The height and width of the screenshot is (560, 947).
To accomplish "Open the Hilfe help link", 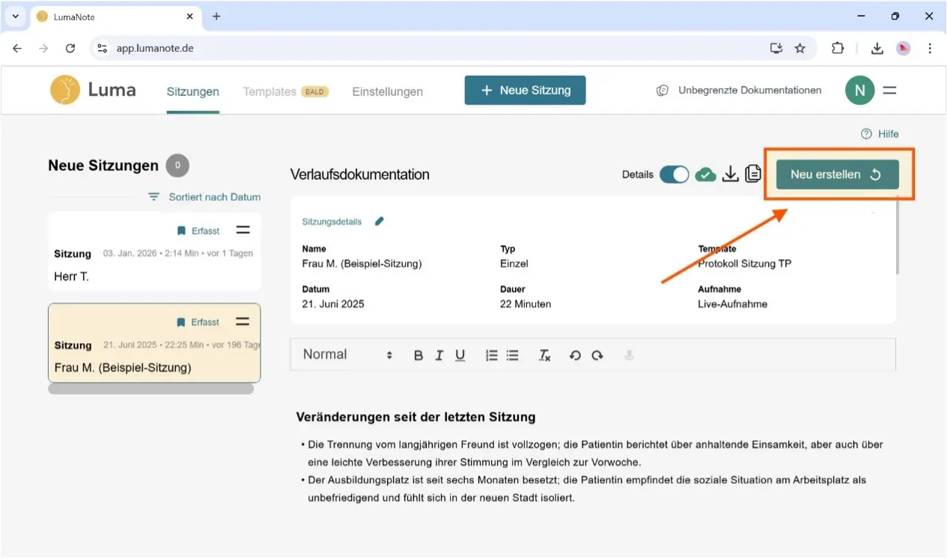I will click(880, 134).
